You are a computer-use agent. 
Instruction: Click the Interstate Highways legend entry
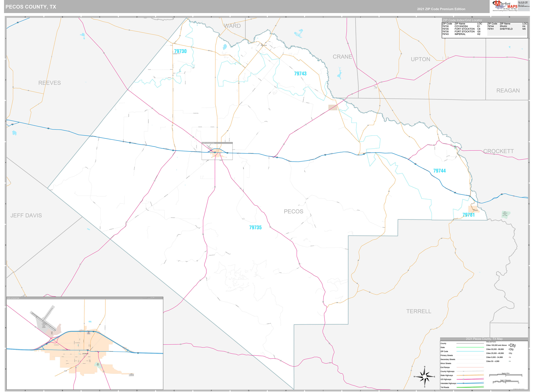point(448,383)
